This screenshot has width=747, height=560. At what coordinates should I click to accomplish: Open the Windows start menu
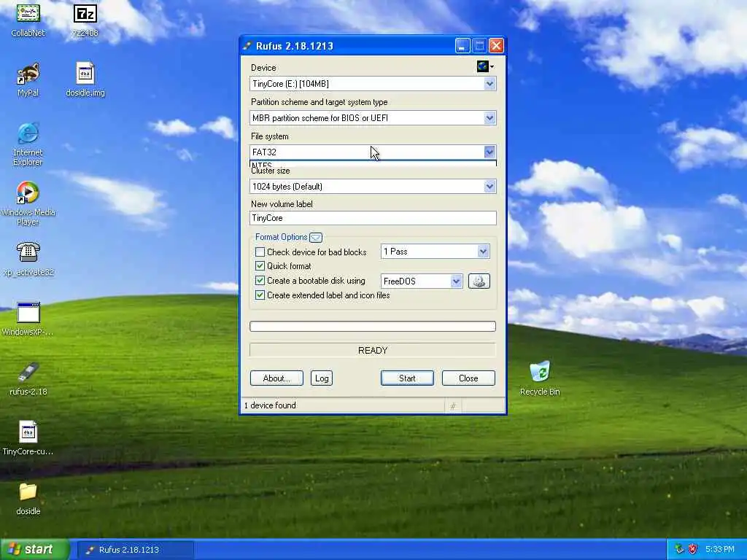point(35,549)
